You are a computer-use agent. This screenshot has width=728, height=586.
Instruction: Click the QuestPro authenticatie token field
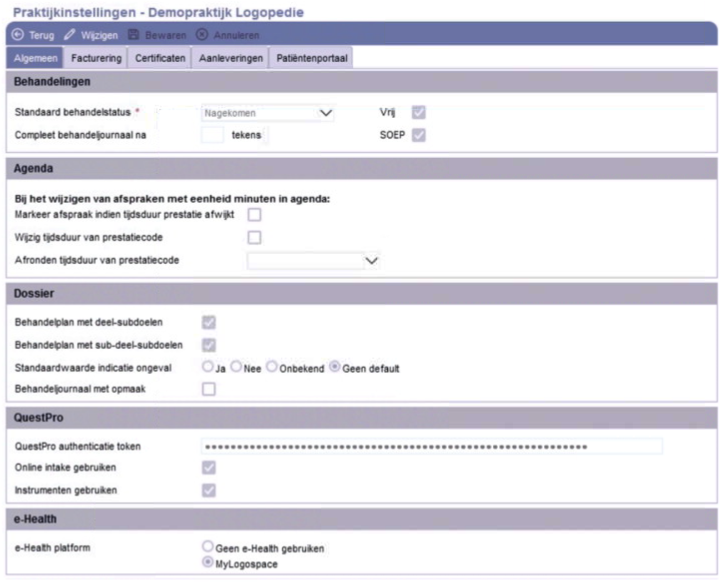[x=431, y=447]
